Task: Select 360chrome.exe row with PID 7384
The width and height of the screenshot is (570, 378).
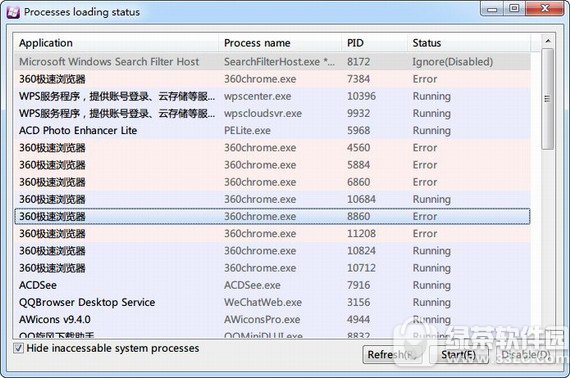Action: 272,79
